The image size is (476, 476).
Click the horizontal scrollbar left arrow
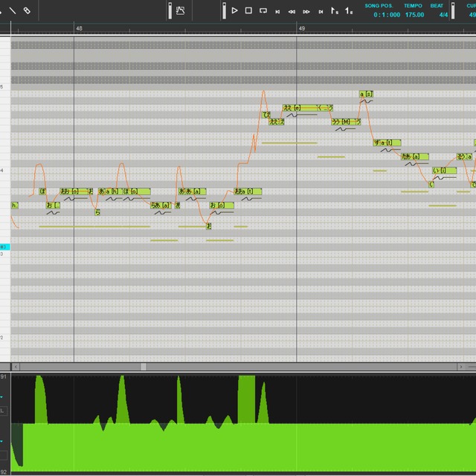pos(15,367)
